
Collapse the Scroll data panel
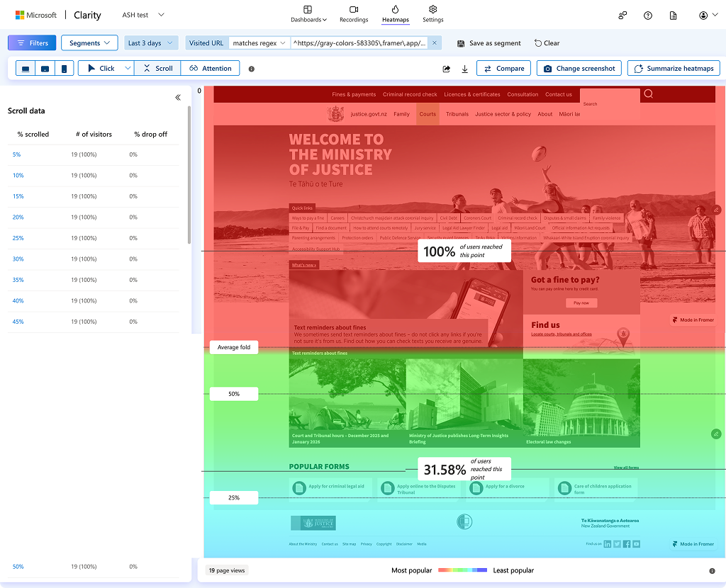178,98
